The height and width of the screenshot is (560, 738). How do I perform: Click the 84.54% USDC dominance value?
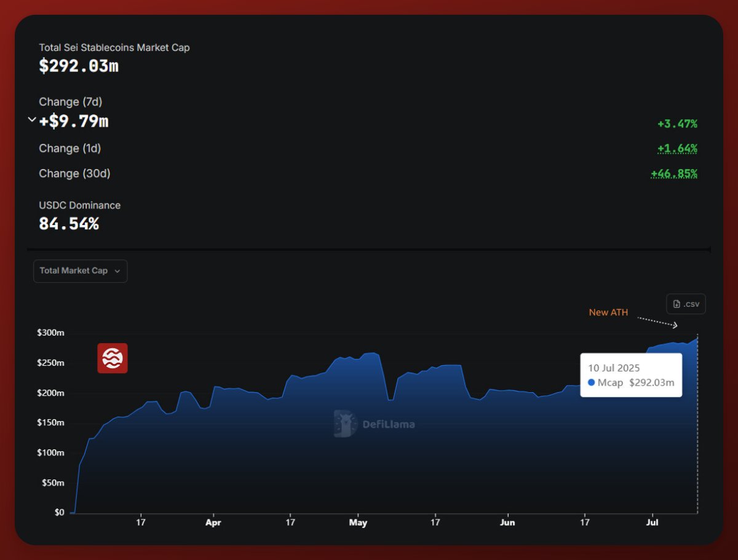[x=69, y=224]
